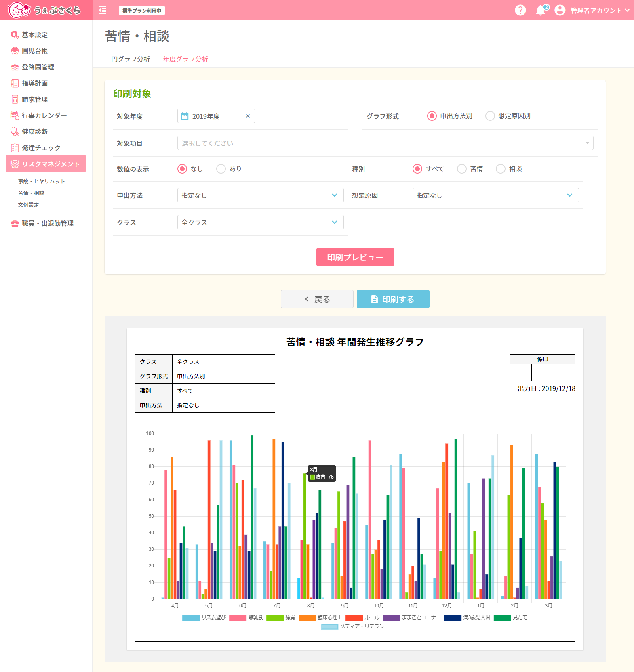Click the 基本設定 gear icon

click(15, 35)
